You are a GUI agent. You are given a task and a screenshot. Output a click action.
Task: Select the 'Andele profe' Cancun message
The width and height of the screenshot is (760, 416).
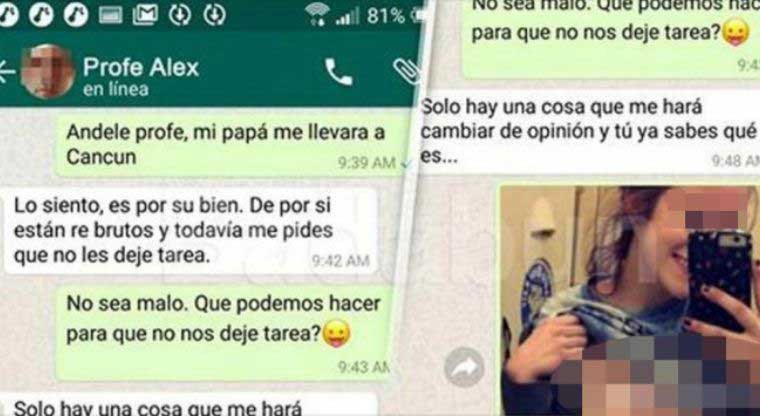click(230, 145)
